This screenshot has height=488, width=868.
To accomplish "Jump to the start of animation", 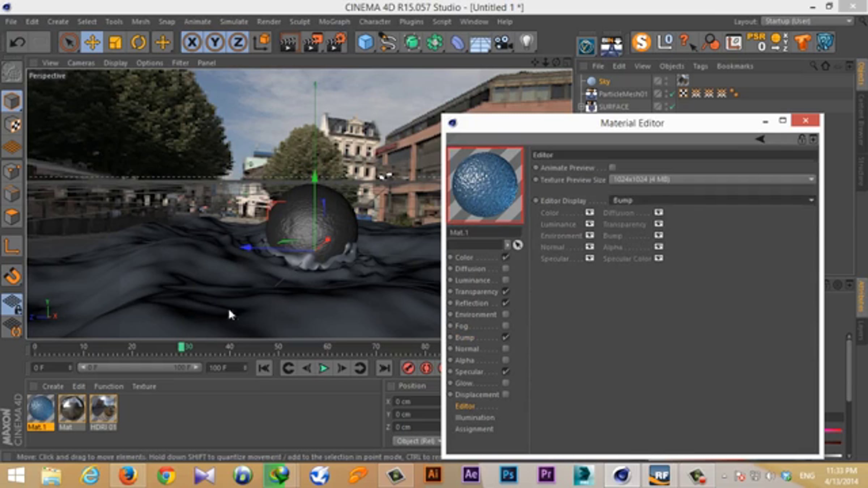I will click(x=264, y=368).
